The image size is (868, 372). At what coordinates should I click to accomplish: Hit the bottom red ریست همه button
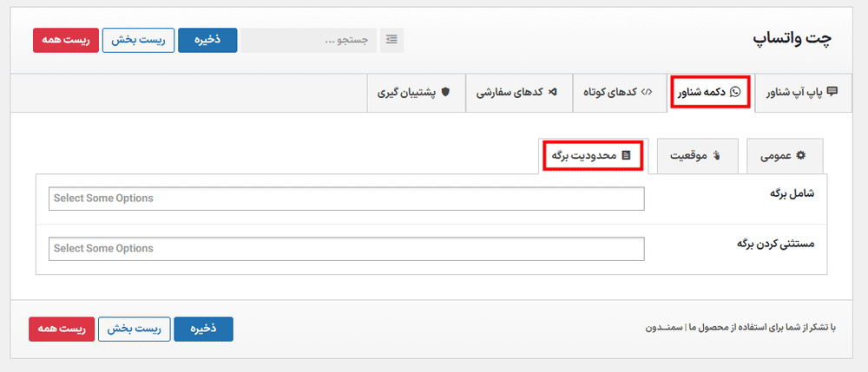pos(60,330)
